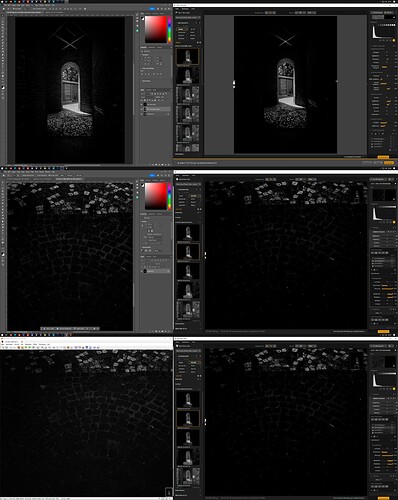Select the orange-outlined preset thumbnail in the middle Silver Efex window
This screenshot has height=500, width=398.
click(x=188, y=252)
